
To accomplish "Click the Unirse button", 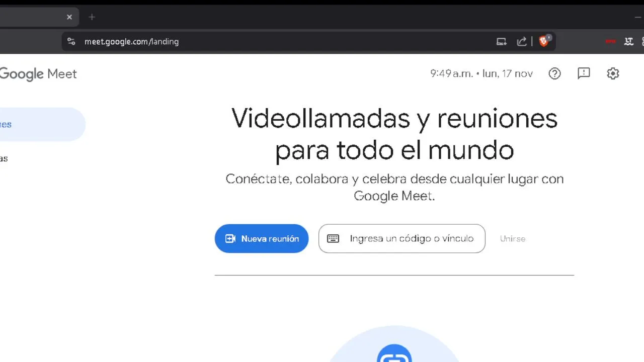I will (x=513, y=239).
